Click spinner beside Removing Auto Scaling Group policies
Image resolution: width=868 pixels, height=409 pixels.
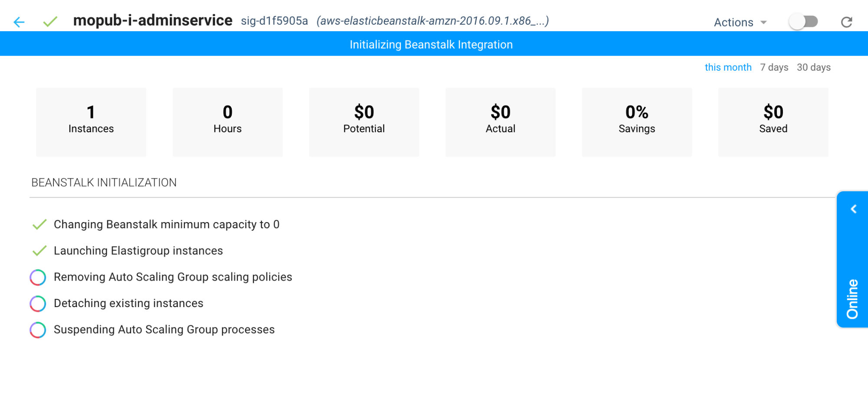click(38, 278)
